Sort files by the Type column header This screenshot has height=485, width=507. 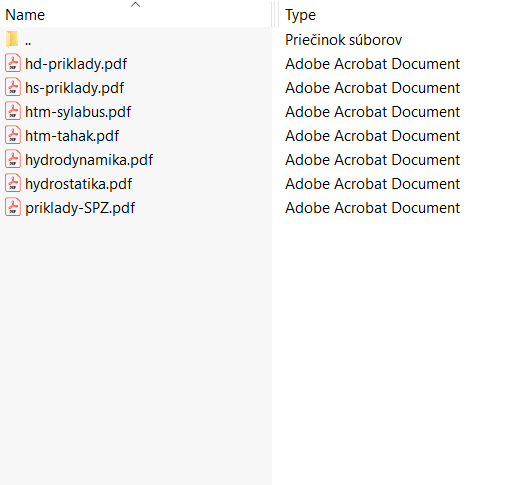point(300,15)
